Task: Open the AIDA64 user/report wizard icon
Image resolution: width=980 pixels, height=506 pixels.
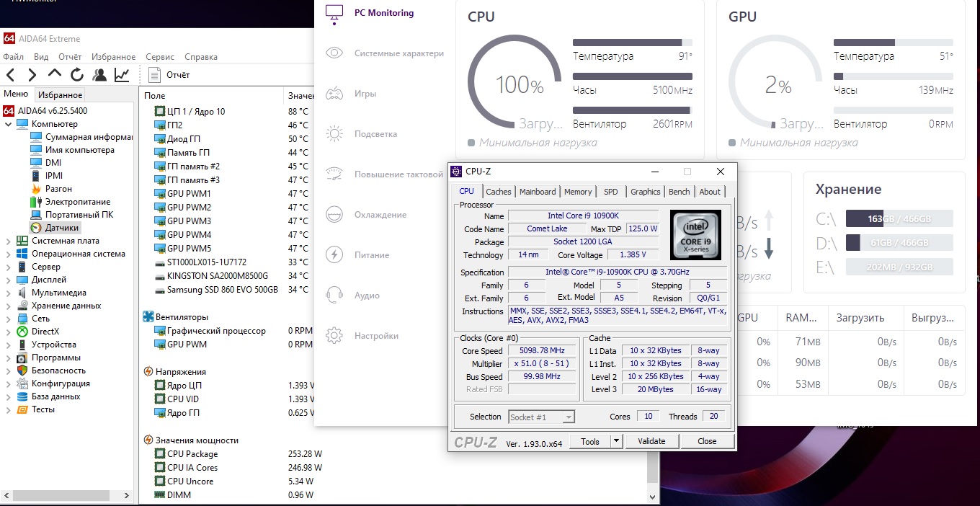Action: 99,75
